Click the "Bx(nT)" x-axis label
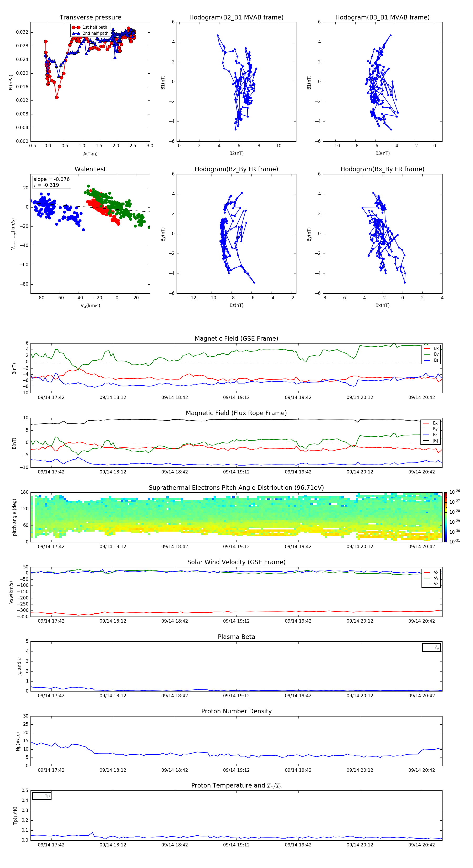 point(382,305)
